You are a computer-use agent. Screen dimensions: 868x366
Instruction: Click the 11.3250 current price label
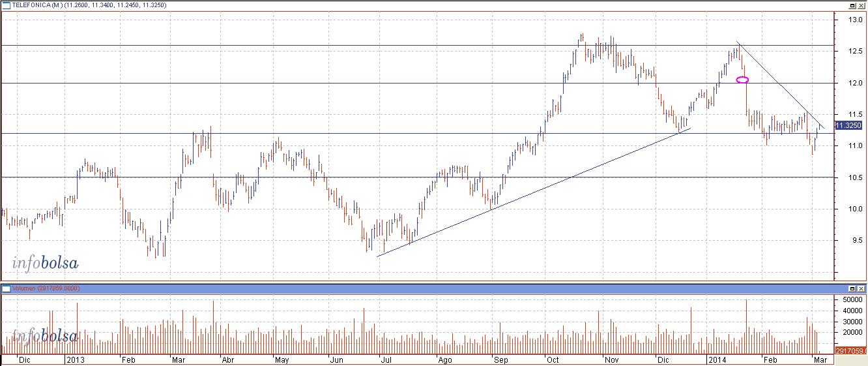(x=847, y=125)
